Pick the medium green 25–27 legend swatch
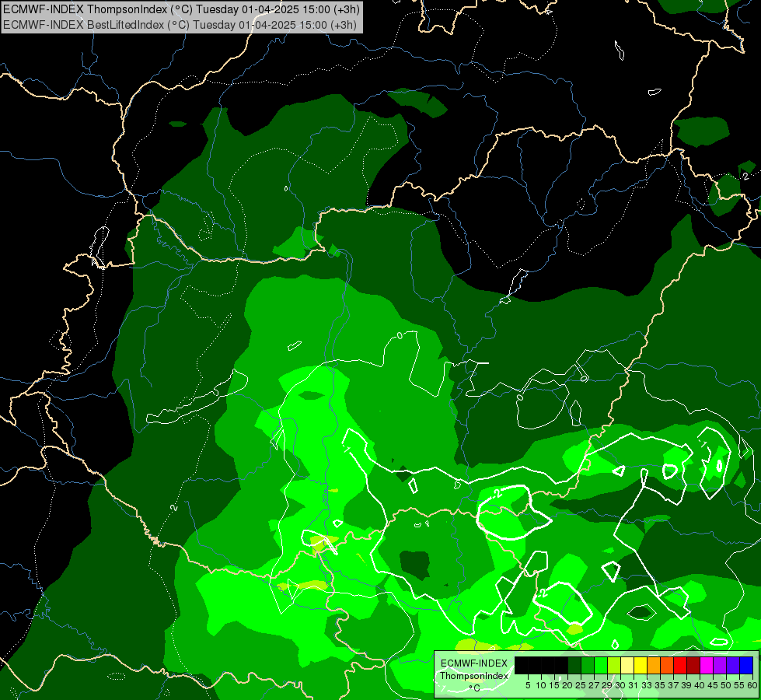761x700 pixels. coord(588,665)
